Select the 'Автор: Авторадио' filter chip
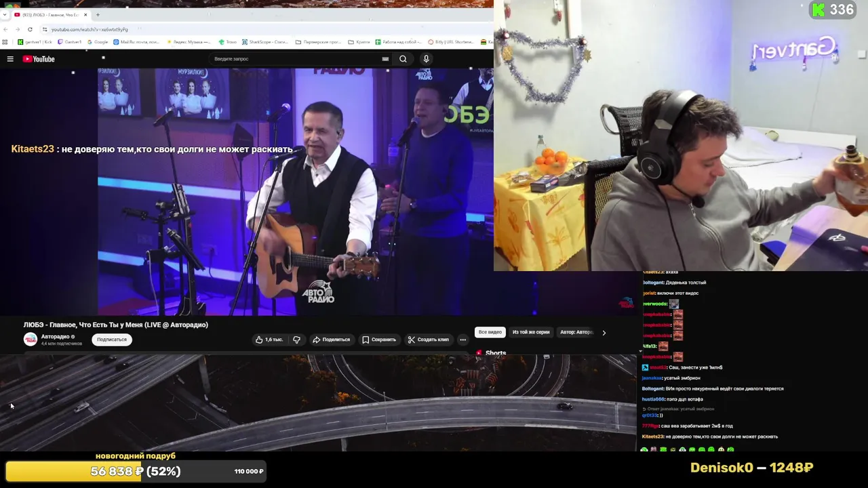Viewport: 868px width, 488px height. point(576,332)
